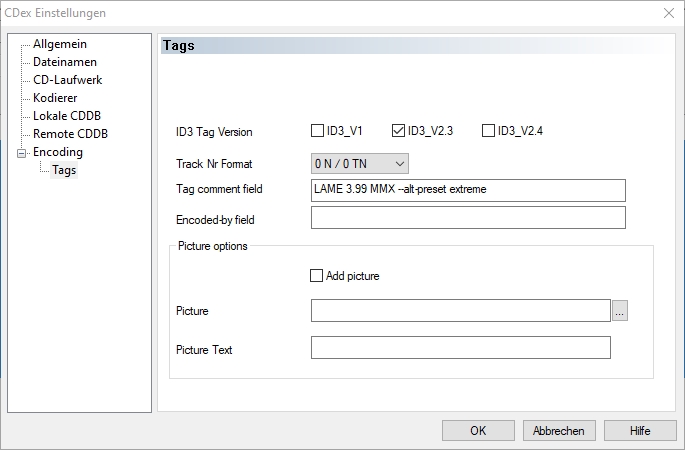Toggle the Add picture checkbox
Image resolution: width=685 pixels, height=450 pixels.
pos(318,276)
